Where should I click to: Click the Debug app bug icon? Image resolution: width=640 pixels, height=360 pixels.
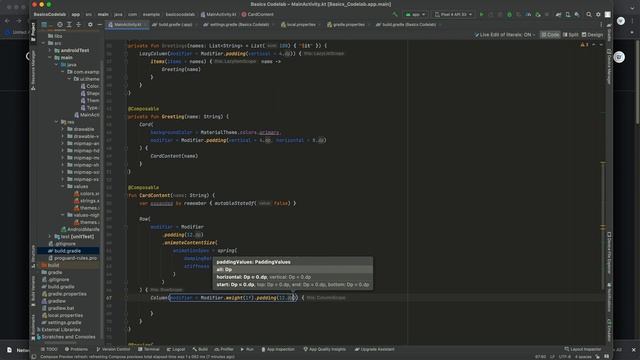pos(509,14)
